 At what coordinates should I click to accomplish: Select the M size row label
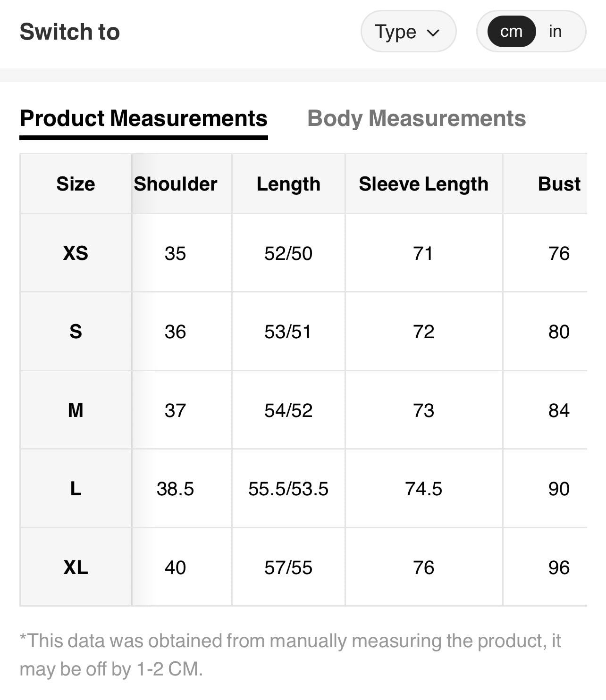click(76, 410)
